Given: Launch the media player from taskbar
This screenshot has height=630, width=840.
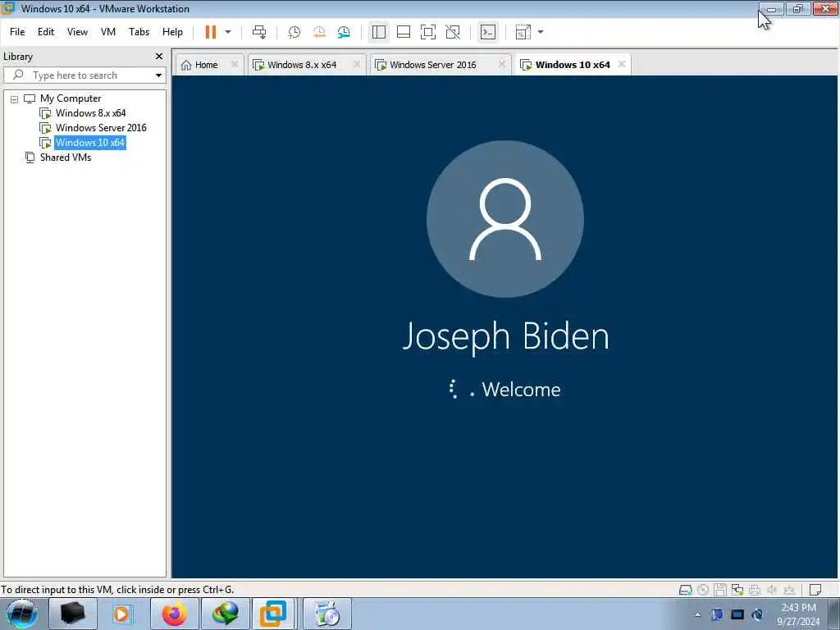Looking at the screenshot, I should point(123,614).
